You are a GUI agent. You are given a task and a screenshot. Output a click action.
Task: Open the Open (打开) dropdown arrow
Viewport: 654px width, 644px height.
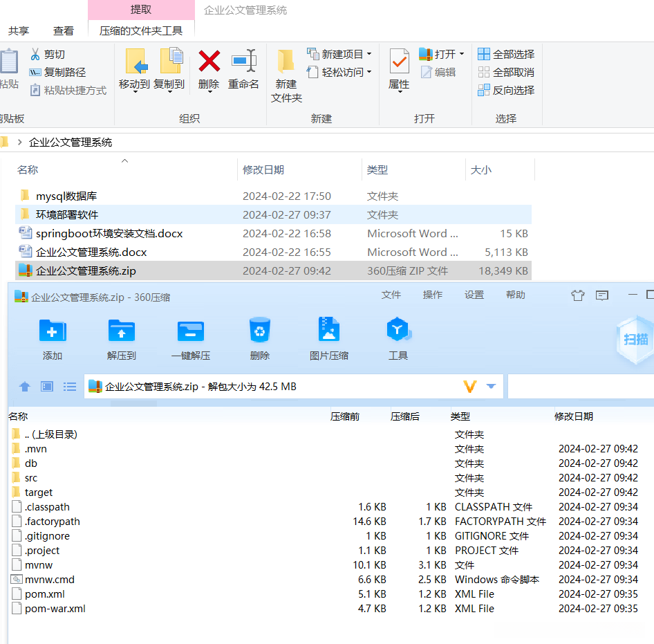[462, 54]
